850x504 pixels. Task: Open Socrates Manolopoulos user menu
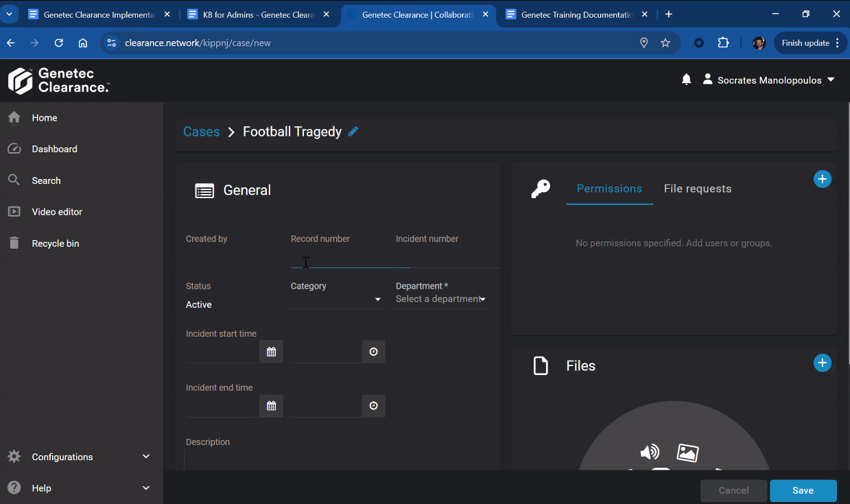(768, 80)
